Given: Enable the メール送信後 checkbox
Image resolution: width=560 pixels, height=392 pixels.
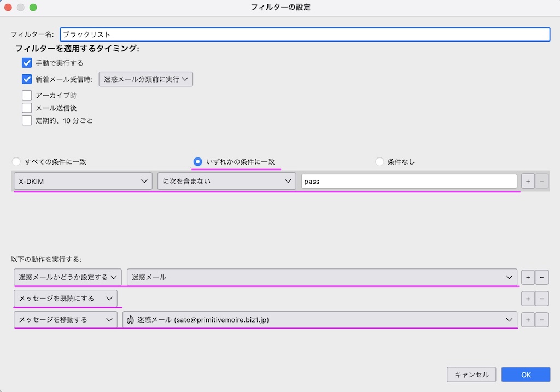Looking at the screenshot, I should (x=27, y=108).
